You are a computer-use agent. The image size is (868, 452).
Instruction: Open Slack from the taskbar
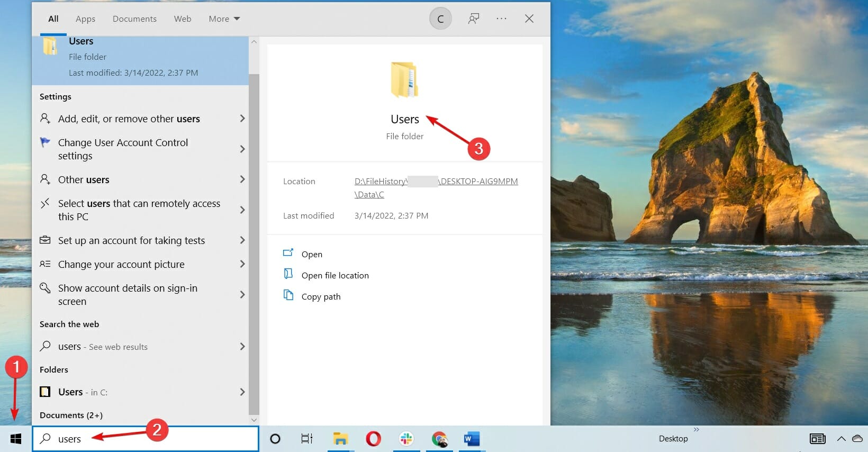tap(406, 439)
